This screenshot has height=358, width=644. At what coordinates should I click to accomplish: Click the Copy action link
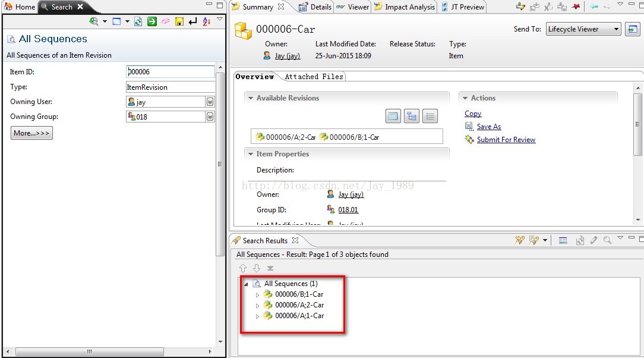coord(473,114)
